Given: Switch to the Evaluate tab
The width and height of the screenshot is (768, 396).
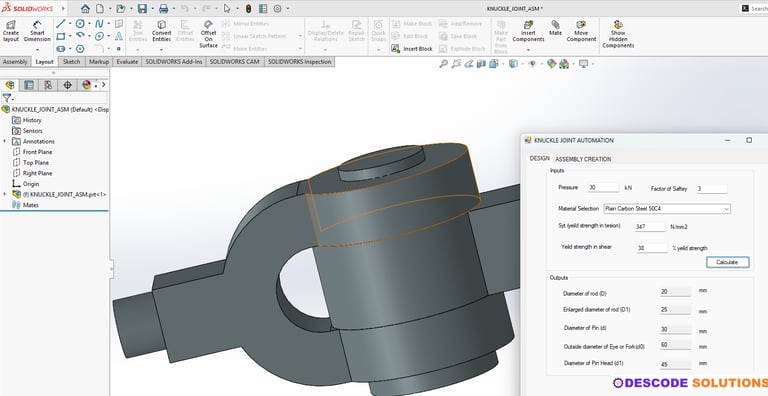Looking at the screenshot, I should (127, 62).
